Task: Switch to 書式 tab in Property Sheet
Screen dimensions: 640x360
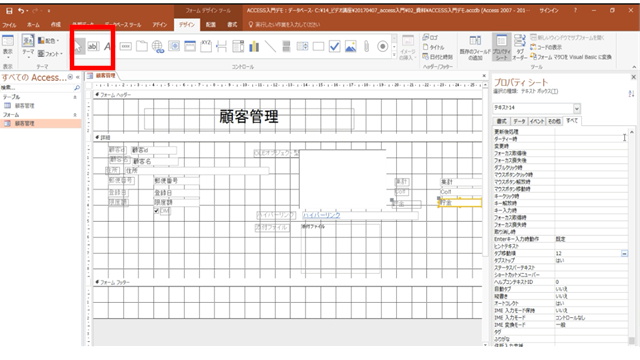Action: click(502, 121)
